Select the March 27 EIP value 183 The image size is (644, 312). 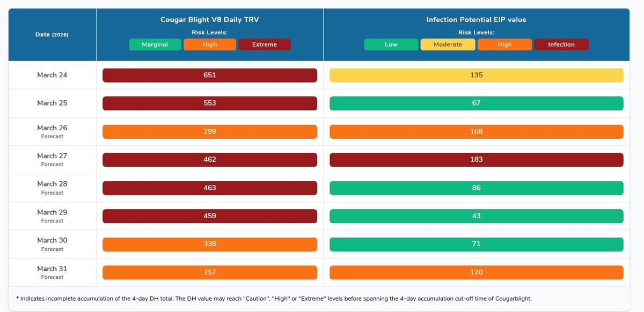476,159
